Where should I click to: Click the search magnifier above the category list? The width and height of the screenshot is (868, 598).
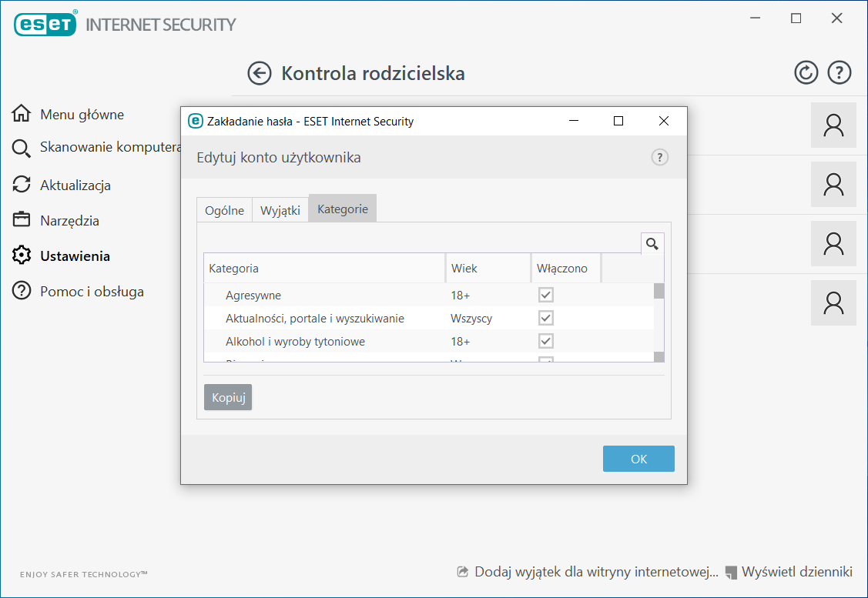click(x=652, y=244)
